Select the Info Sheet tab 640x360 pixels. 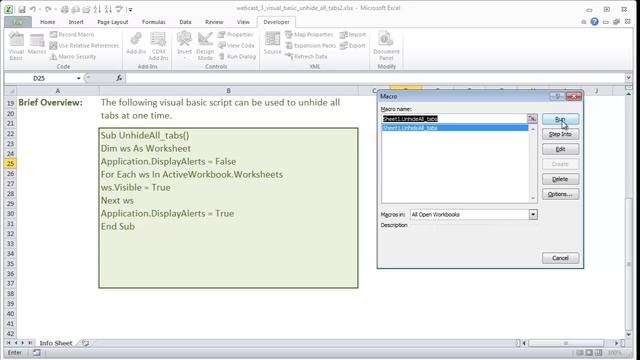click(x=56, y=343)
